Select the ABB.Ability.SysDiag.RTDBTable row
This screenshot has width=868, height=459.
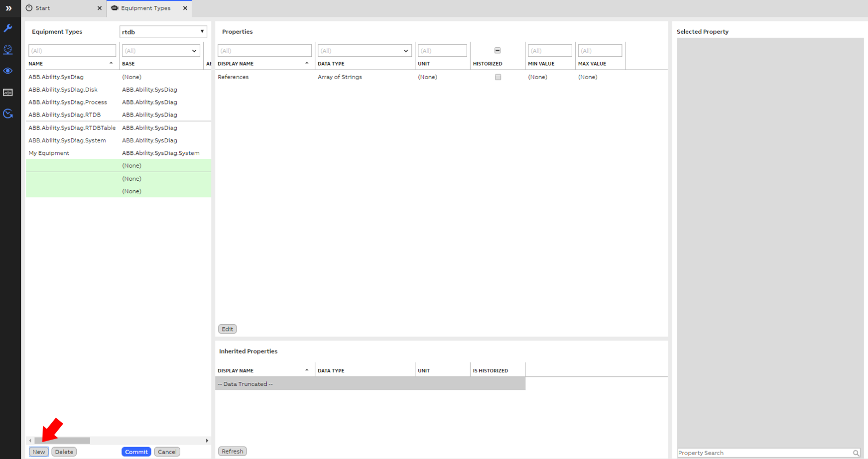point(119,128)
